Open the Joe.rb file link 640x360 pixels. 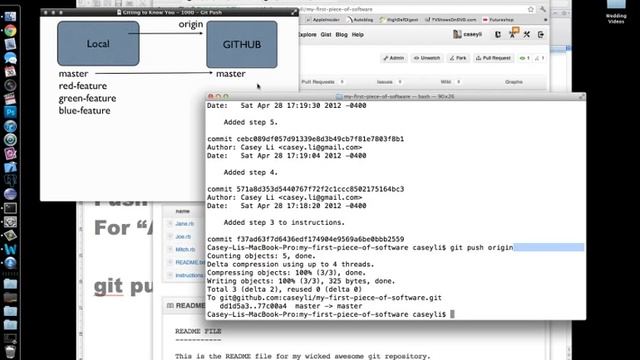(x=183, y=237)
